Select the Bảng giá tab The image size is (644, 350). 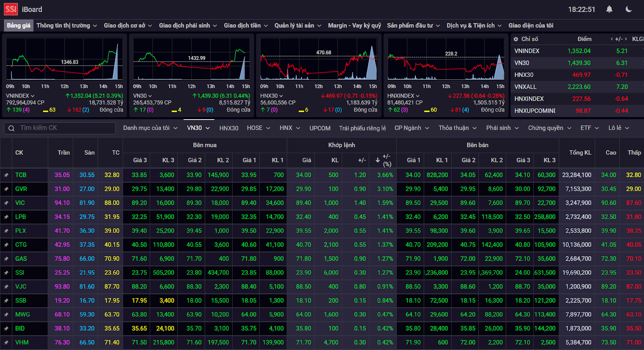tap(19, 25)
